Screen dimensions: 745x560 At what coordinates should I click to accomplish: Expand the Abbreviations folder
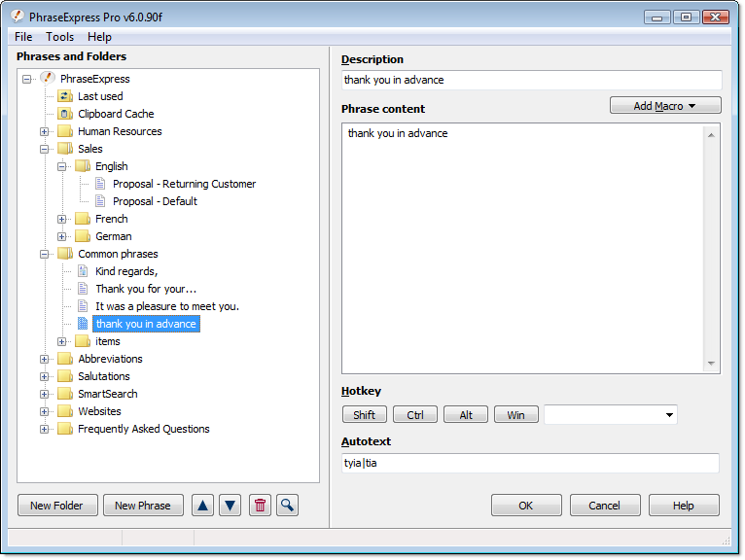coord(44,359)
